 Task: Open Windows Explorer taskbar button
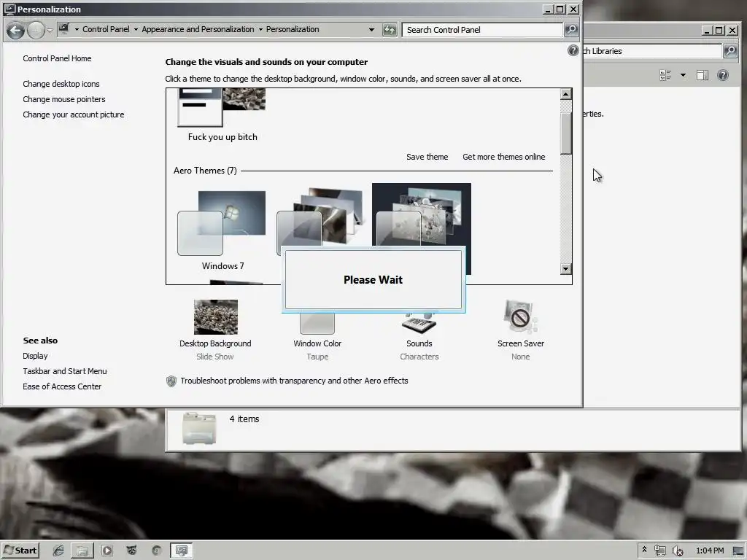click(82, 551)
